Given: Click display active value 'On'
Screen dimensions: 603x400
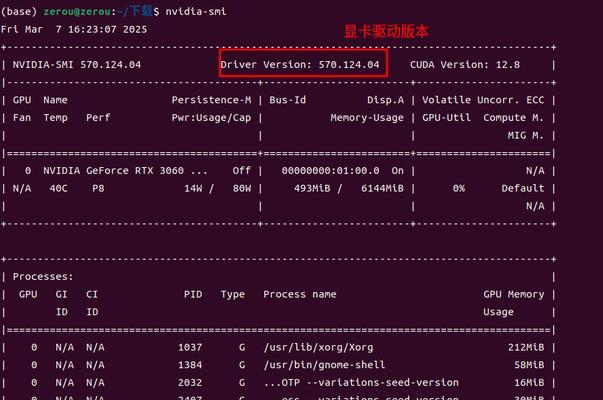Looking at the screenshot, I should 398,170.
